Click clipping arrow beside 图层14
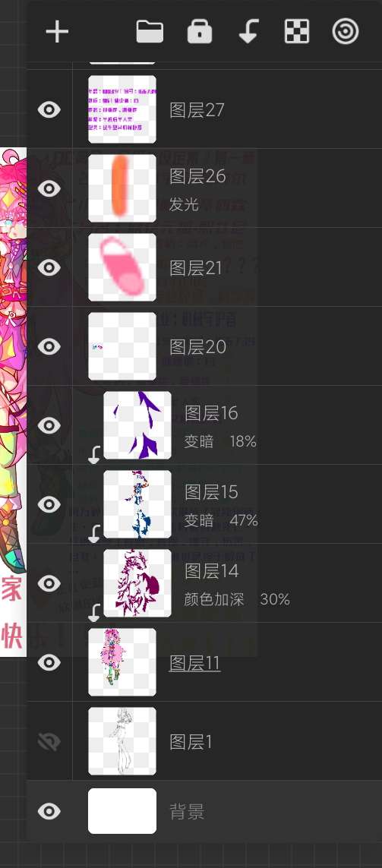This screenshot has height=868, width=382. (x=94, y=613)
